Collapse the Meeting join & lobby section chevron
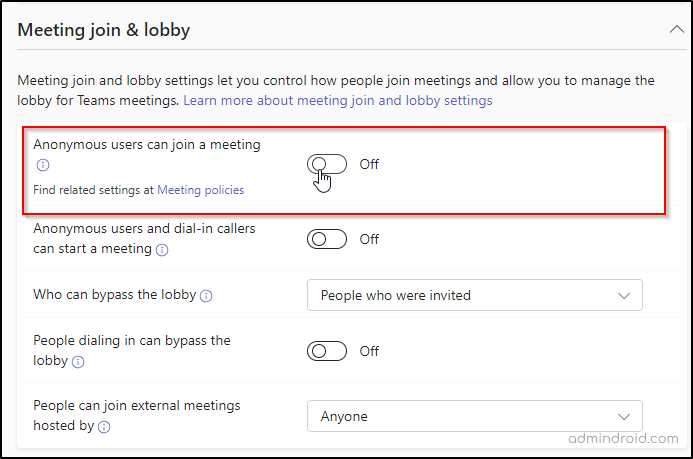 pyautogui.click(x=675, y=30)
